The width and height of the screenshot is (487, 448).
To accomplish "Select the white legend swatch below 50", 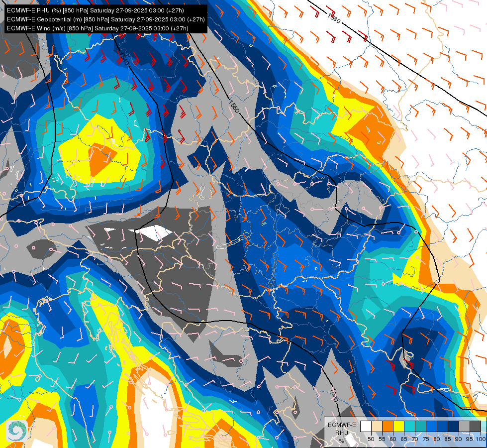I will [x=366, y=426].
